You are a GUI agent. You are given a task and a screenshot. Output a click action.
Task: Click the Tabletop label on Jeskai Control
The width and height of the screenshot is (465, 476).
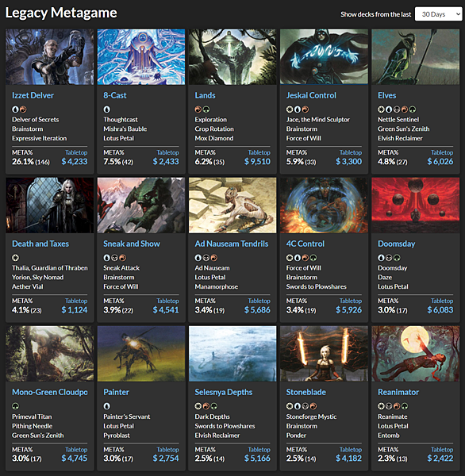click(x=351, y=152)
